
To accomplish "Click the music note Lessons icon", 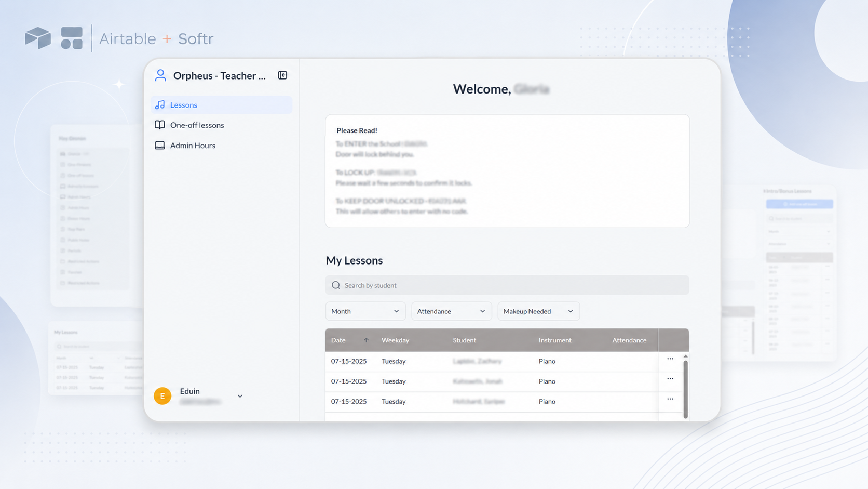I will [x=160, y=105].
